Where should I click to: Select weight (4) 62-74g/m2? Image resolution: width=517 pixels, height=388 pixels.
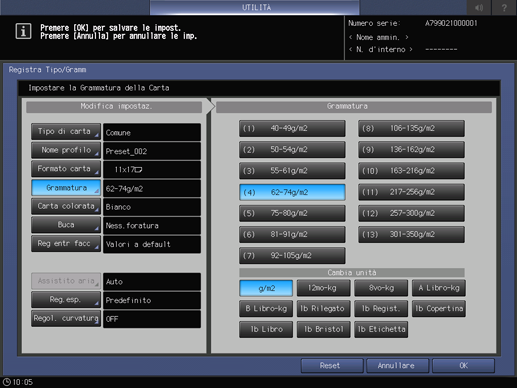click(292, 192)
